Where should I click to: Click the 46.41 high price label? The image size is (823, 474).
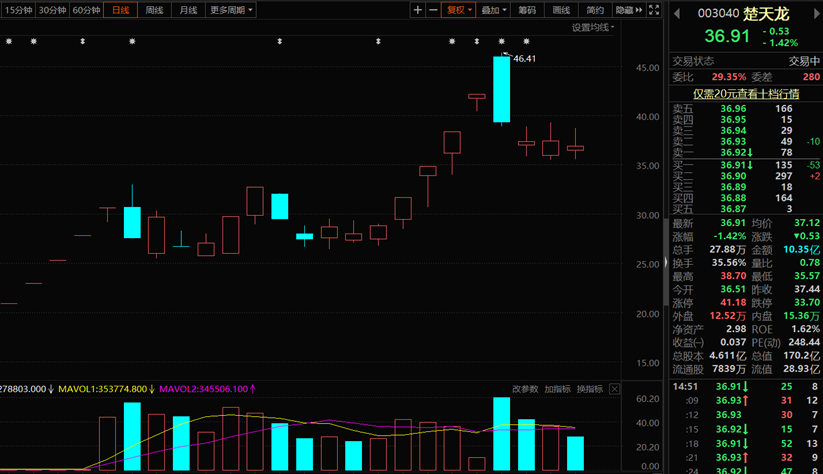coord(524,59)
